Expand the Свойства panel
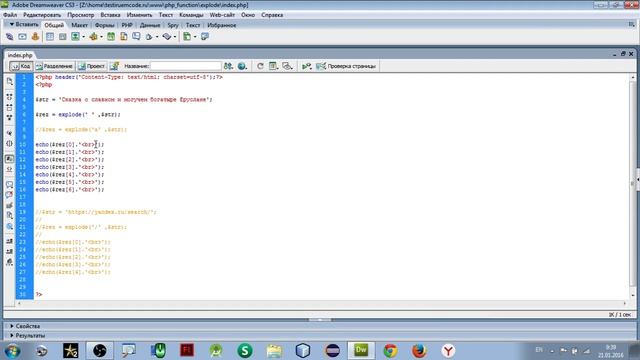Viewport: 640px width, 360px height. [x=12, y=326]
